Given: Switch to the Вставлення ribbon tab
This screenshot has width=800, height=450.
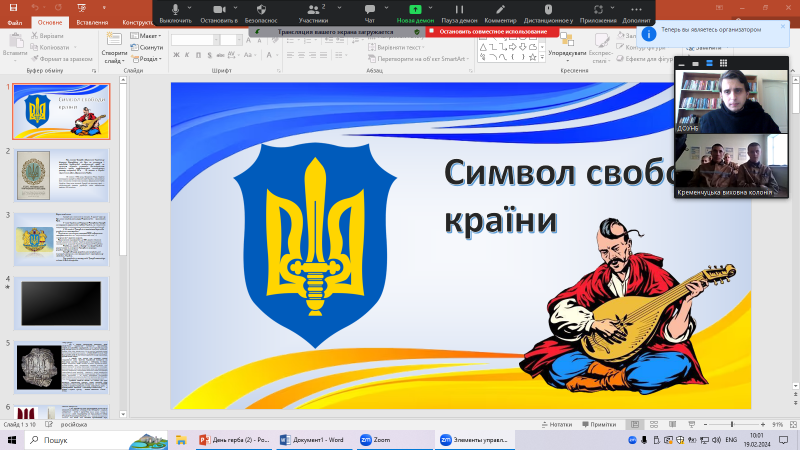Looking at the screenshot, I should coord(92,22).
